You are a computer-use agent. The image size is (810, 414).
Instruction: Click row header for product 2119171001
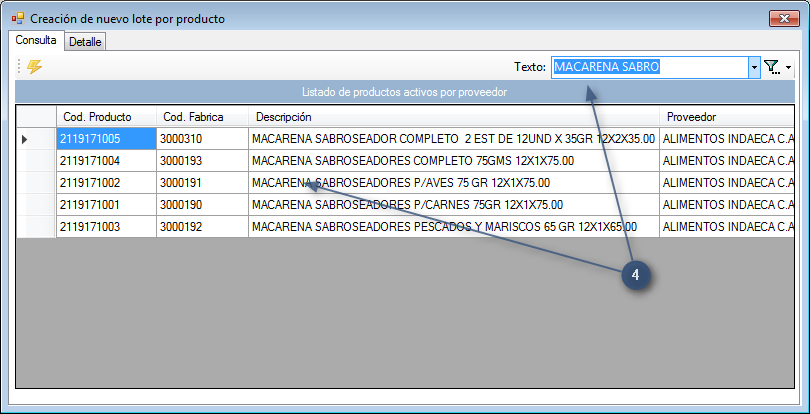36,205
